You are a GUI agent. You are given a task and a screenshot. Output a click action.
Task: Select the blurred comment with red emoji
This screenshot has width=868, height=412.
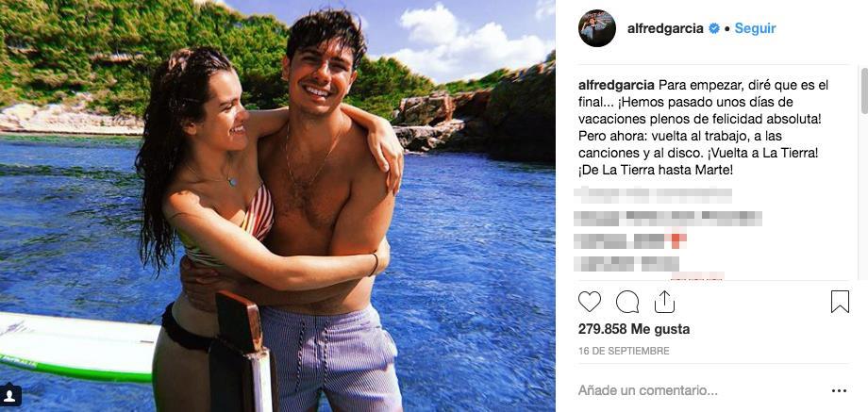[630, 241]
